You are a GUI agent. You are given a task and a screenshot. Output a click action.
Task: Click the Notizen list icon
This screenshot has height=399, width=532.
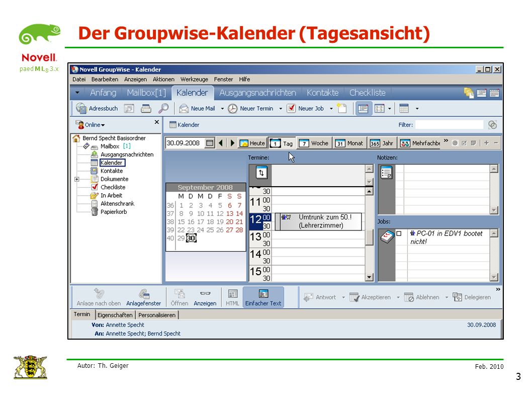point(386,173)
